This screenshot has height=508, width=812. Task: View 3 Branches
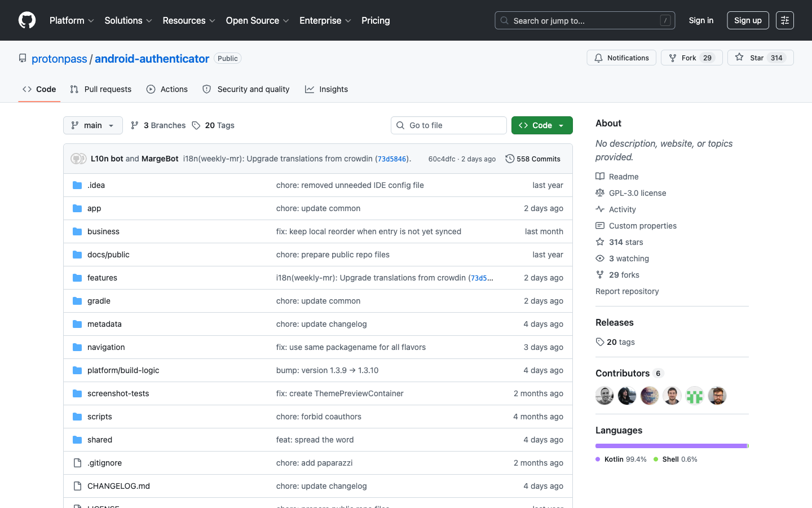pos(158,125)
